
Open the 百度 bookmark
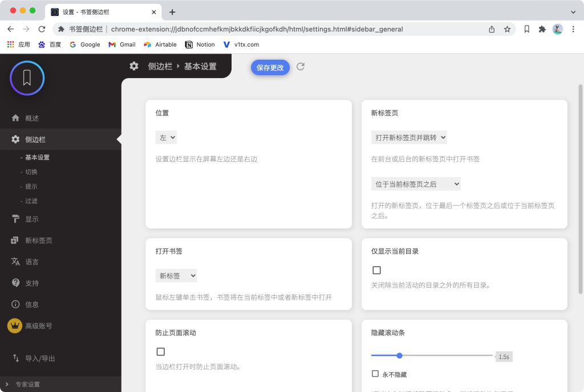[50, 44]
